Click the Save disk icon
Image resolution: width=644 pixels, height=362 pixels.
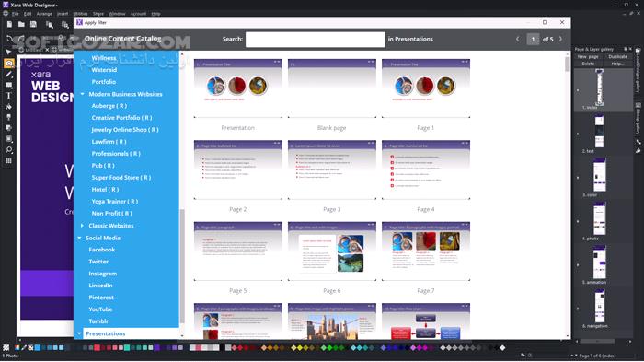[x=33, y=25]
